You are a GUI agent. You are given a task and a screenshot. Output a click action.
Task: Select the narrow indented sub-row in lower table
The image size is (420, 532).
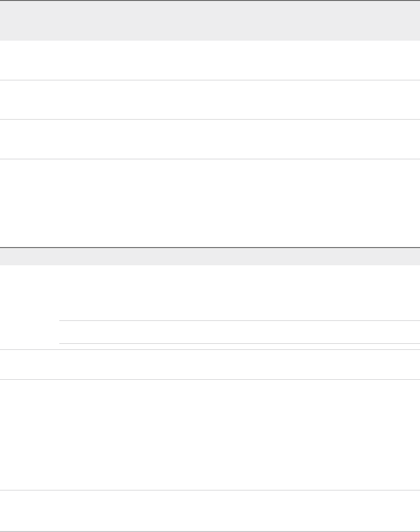click(239, 332)
